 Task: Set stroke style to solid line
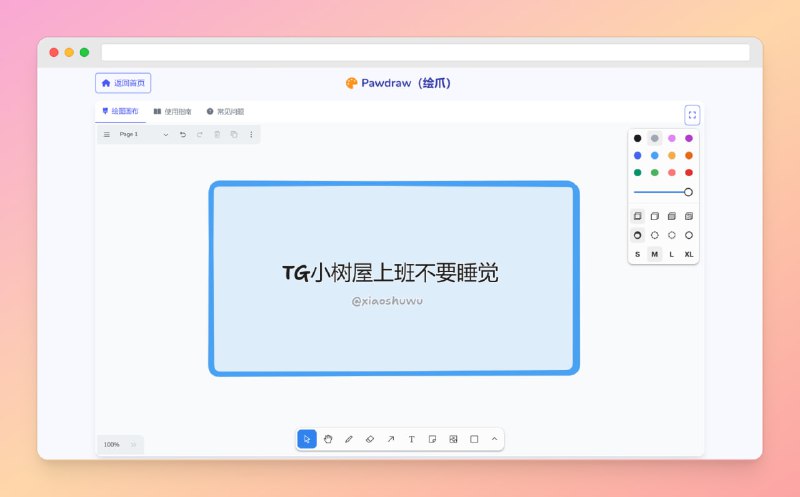tap(689, 235)
